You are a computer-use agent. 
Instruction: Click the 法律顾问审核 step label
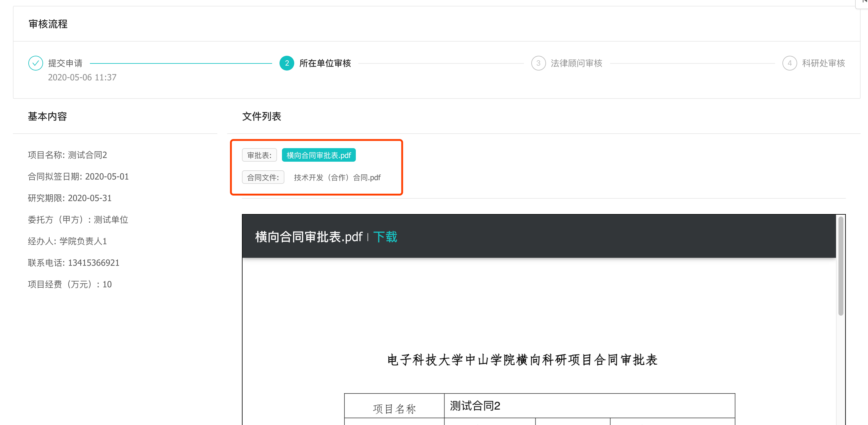[577, 63]
